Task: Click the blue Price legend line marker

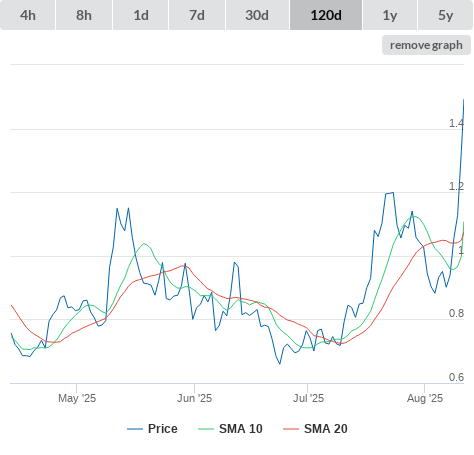Action: 135,429
